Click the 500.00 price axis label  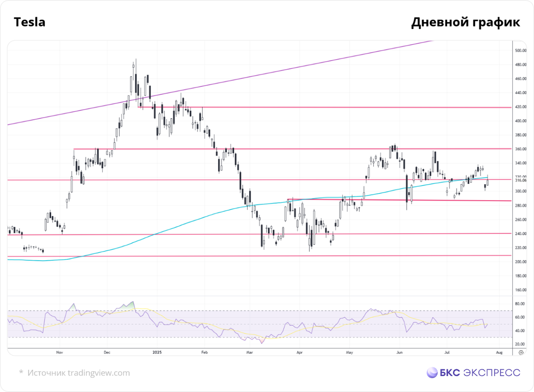click(521, 51)
